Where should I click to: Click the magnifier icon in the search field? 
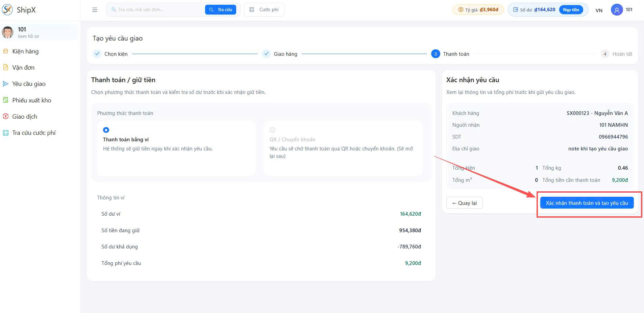[114, 10]
